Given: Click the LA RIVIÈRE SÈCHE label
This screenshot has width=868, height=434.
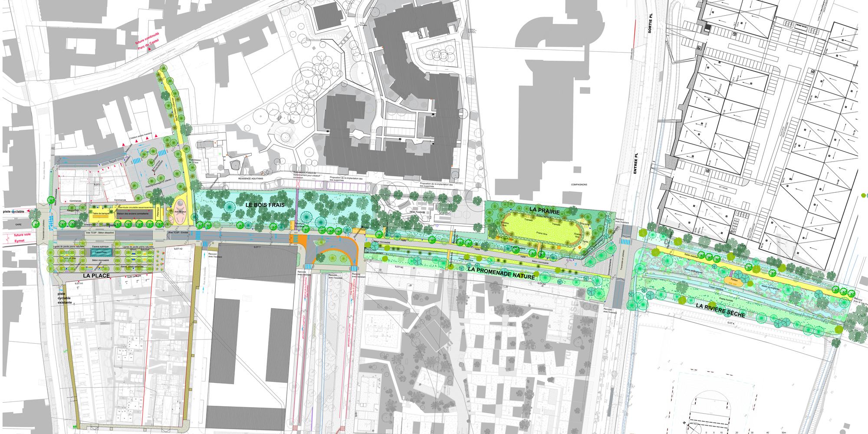Looking at the screenshot, I should tap(720, 310).
